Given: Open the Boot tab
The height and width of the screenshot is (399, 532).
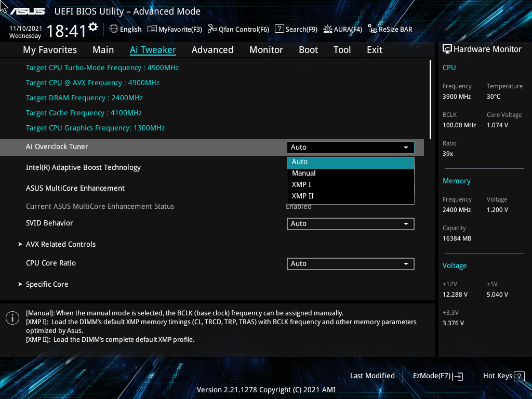Looking at the screenshot, I should click(x=309, y=50).
